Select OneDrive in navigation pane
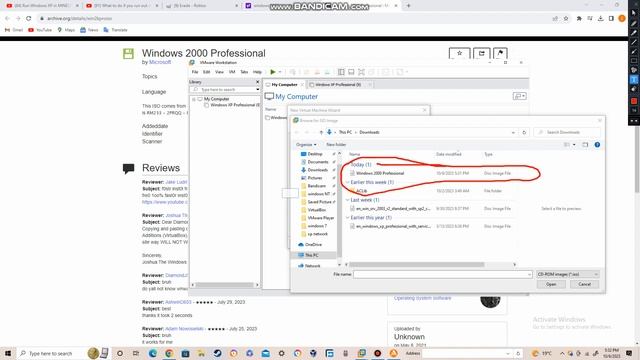The image size is (640, 360). (x=313, y=244)
